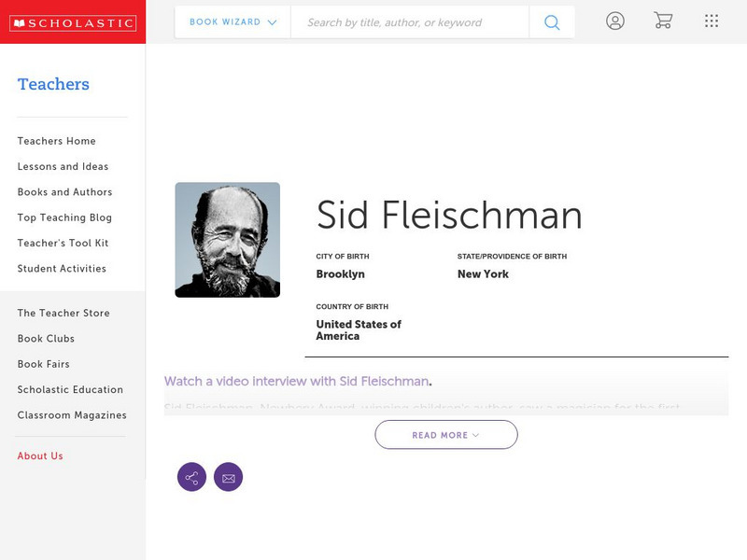Click the search input field

click(411, 21)
